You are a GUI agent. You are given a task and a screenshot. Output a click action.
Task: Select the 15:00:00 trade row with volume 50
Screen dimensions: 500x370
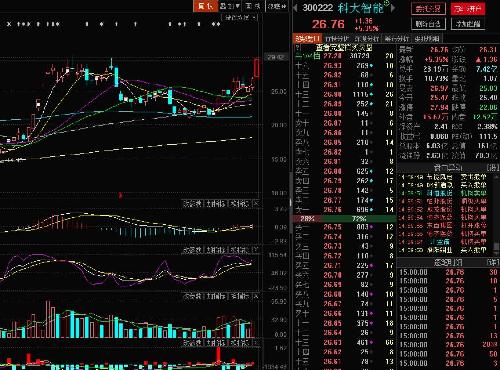[449, 354]
